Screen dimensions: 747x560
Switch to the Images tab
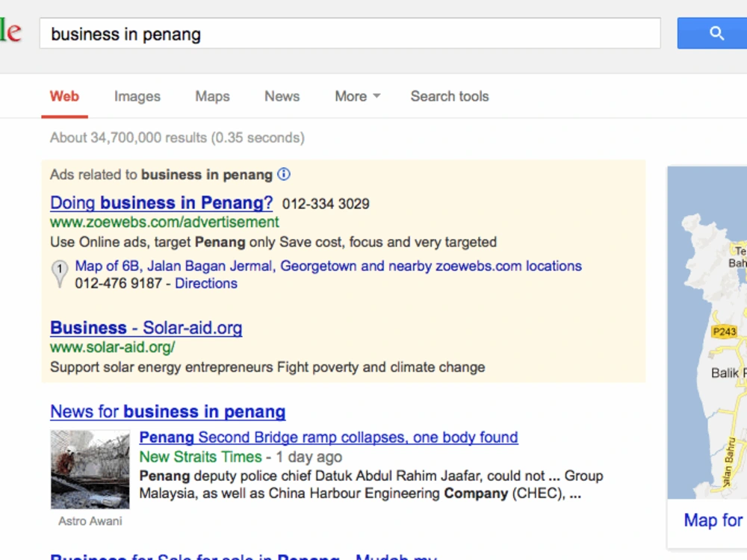pos(137,96)
